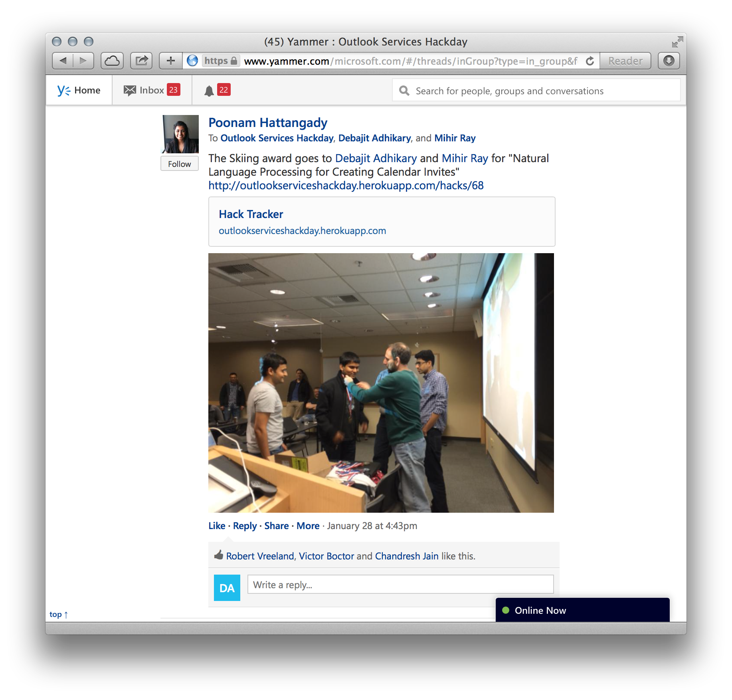
Task: Focus the search people and groups field
Action: point(536,91)
